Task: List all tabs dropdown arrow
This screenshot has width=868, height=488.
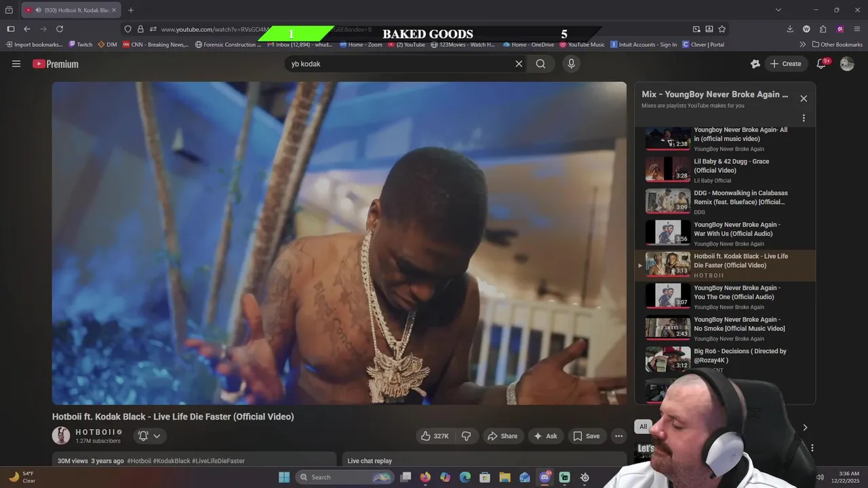Action: point(778,10)
